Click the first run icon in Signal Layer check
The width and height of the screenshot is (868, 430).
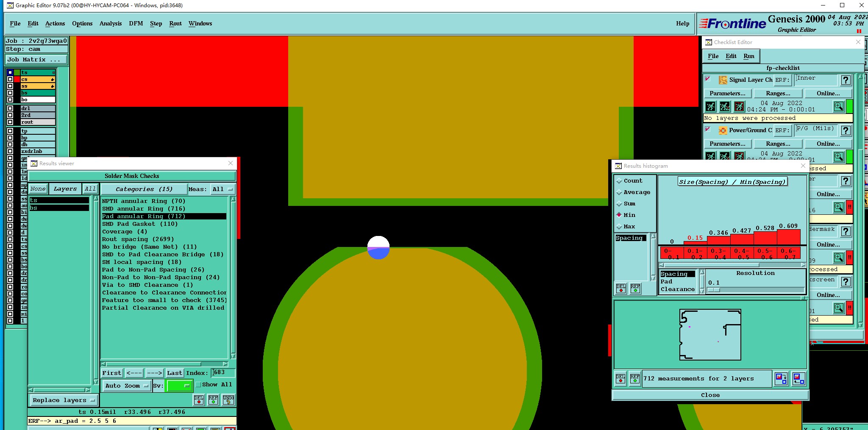[711, 106]
